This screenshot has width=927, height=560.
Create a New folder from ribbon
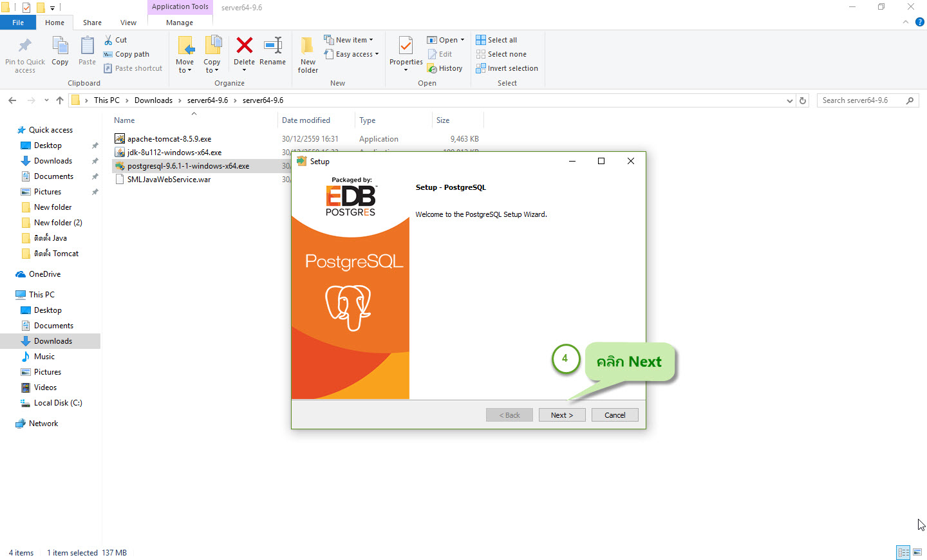(x=308, y=55)
